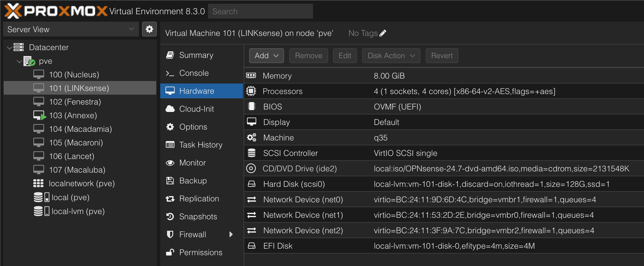Open the Add hardware dropdown
Image resolution: width=644 pixels, height=266 pixels.
point(266,56)
